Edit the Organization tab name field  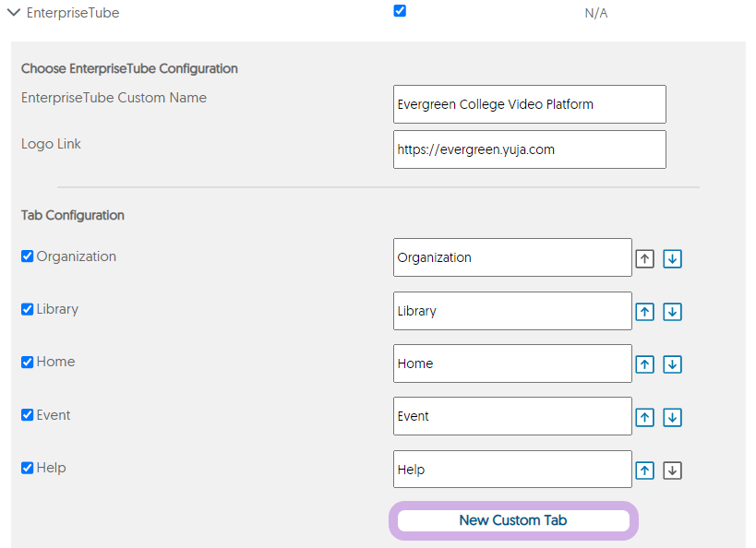pos(512,257)
